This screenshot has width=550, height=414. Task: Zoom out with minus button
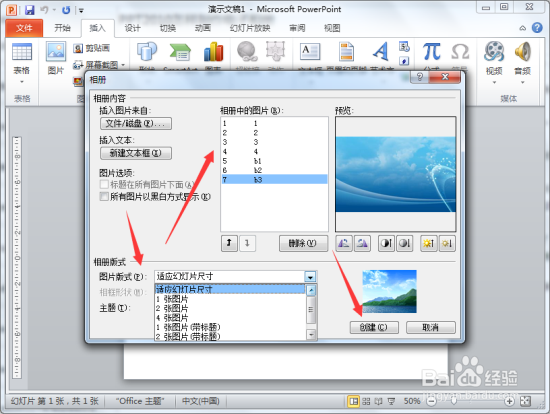pos(432,401)
